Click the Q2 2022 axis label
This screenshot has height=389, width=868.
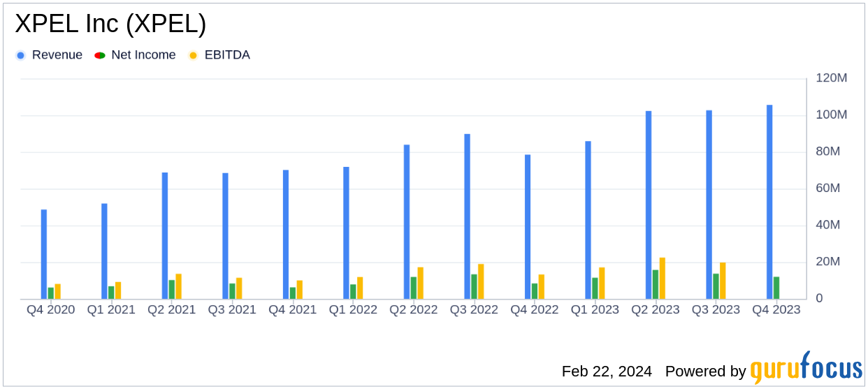414,310
